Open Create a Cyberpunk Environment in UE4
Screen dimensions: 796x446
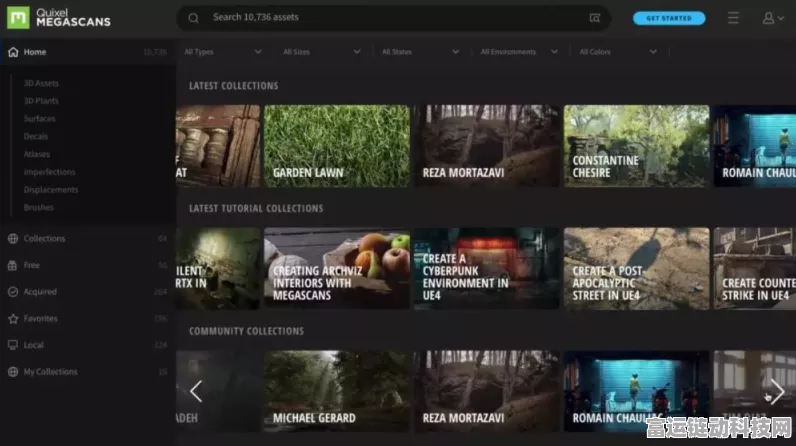[487, 268]
